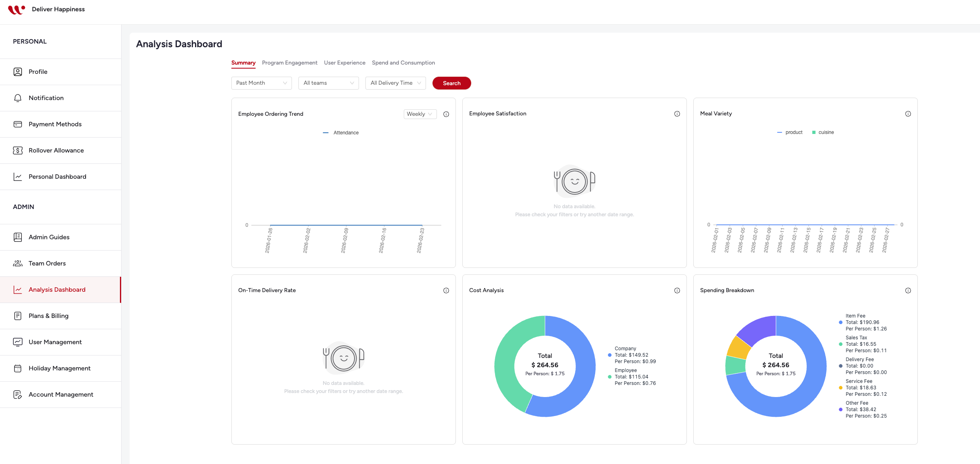Click the User Management monitor icon
Image resolution: width=980 pixels, height=464 pixels.
pos(18,342)
